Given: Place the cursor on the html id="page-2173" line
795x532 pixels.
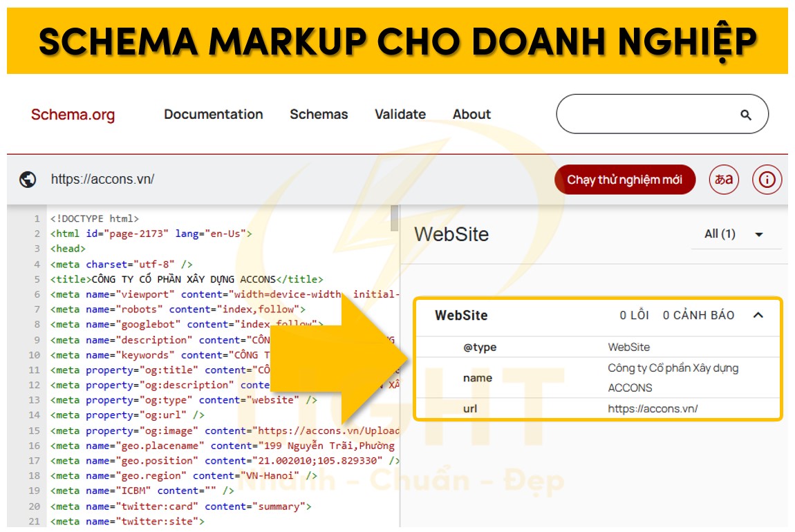Looking at the screenshot, I should [x=151, y=234].
